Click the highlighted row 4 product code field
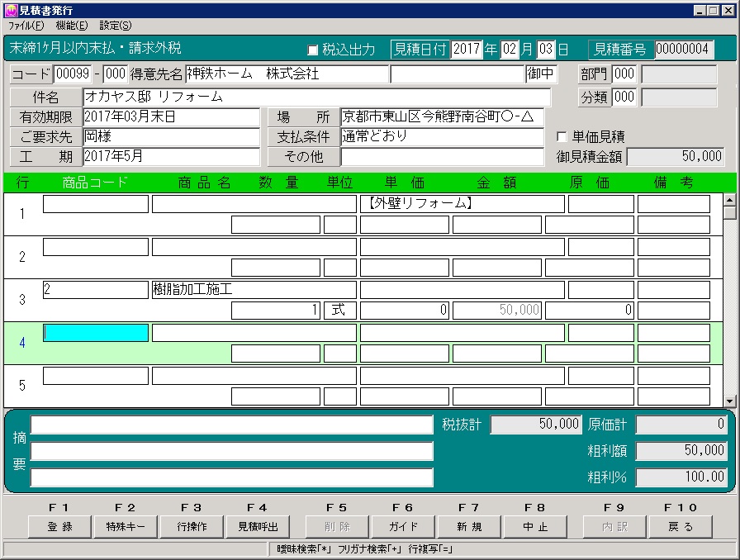Image resolution: width=740 pixels, height=560 pixels. (x=95, y=332)
